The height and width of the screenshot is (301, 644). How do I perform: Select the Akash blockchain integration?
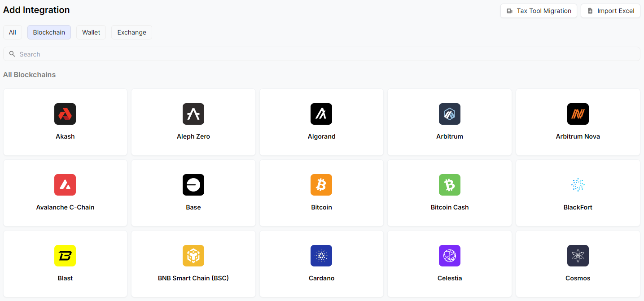[65, 122]
